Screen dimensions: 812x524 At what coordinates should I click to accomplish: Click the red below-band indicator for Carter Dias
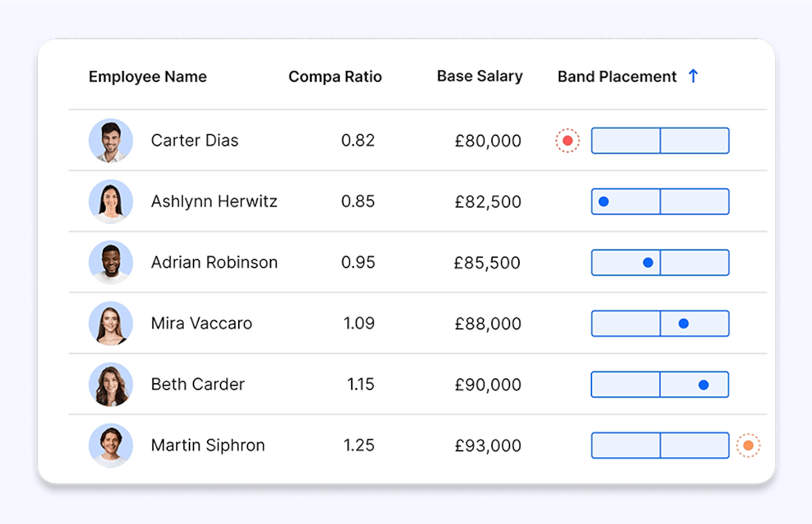[567, 140]
